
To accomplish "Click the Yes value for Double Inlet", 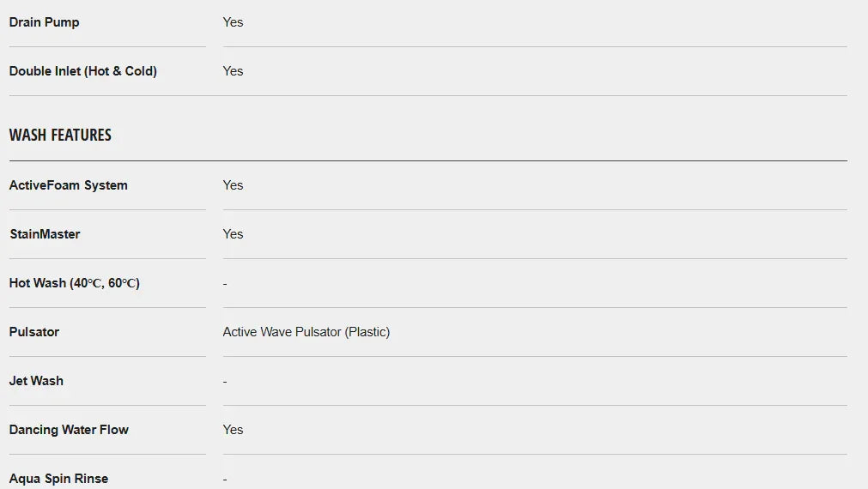I will (x=233, y=71).
